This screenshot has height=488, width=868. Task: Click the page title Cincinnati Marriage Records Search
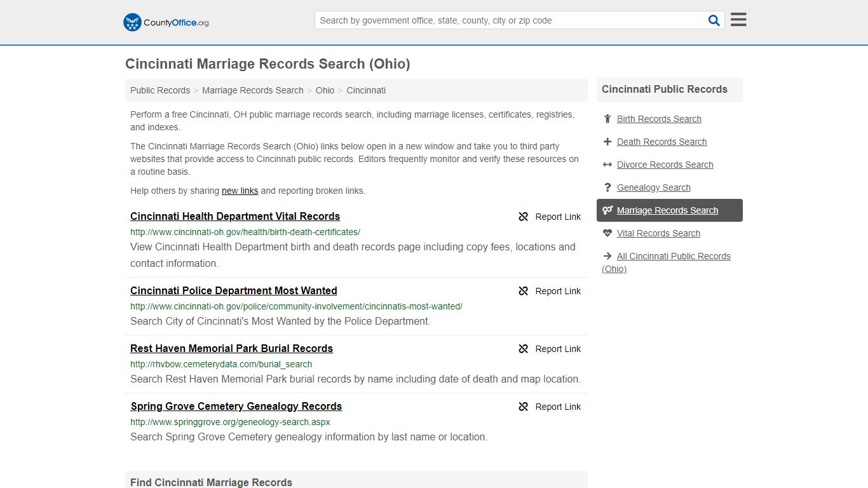[268, 64]
